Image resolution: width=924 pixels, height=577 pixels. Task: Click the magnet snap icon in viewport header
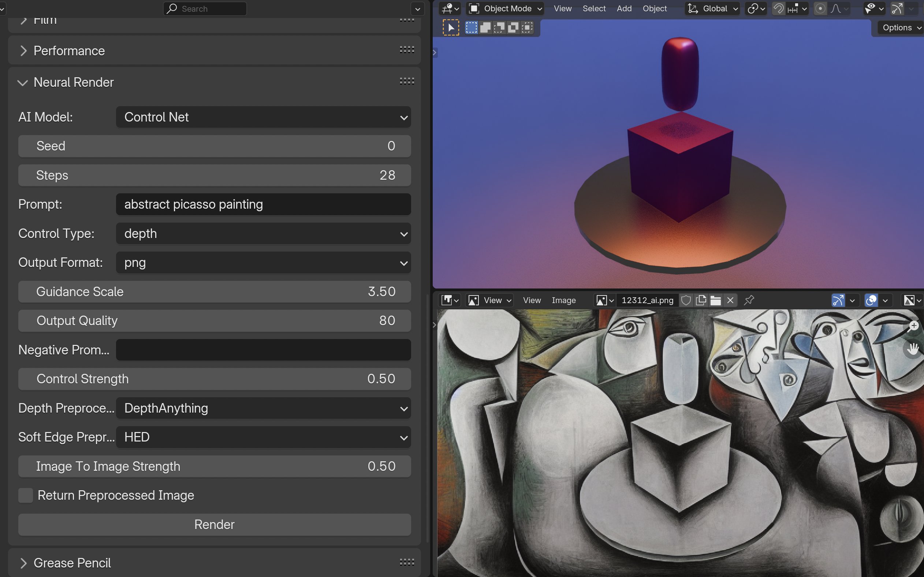click(x=778, y=8)
